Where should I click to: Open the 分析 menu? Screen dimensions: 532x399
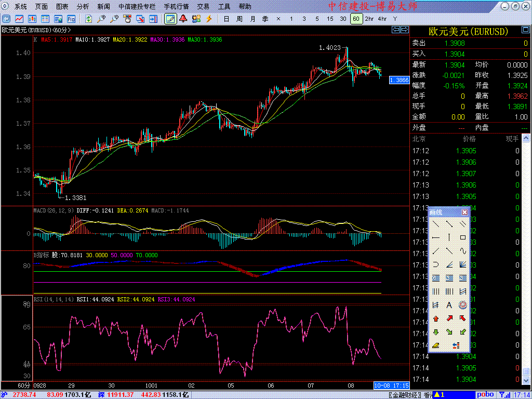tap(83, 7)
